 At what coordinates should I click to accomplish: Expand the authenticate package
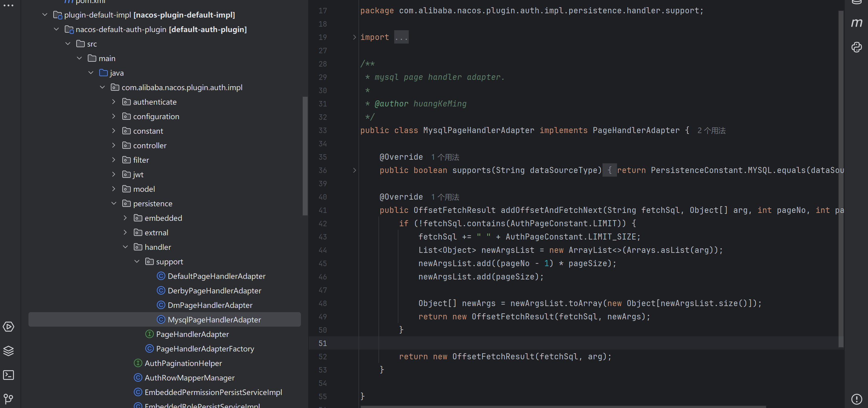[x=114, y=102]
